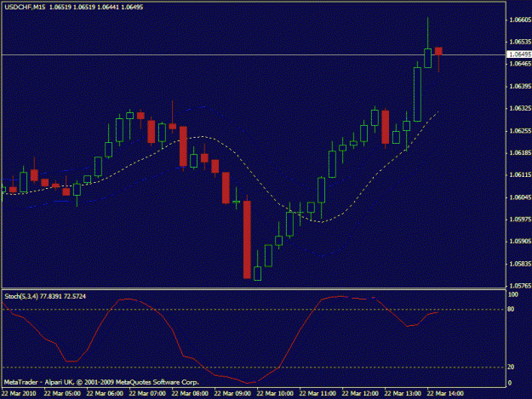Select the last red candle at 14:00
This screenshot has width=532, height=399.
[x=438, y=52]
